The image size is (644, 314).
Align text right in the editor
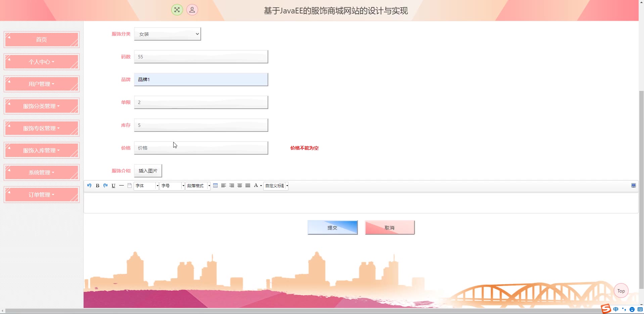pyautogui.click(x=232, y=186)
